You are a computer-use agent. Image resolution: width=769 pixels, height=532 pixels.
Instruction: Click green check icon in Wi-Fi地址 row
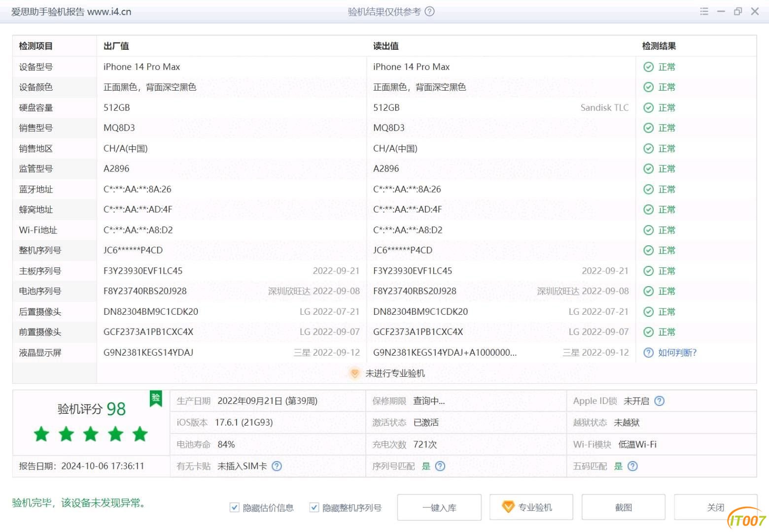tap(649, 231)
